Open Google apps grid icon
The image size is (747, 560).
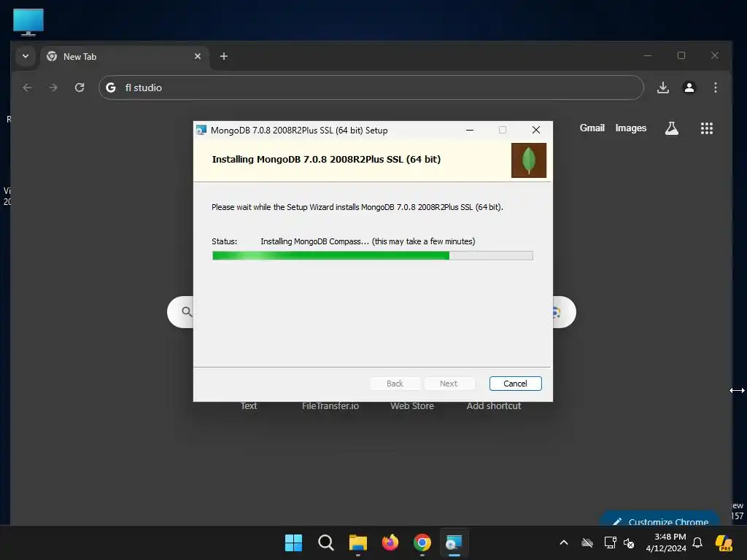[x=707, y=128]
